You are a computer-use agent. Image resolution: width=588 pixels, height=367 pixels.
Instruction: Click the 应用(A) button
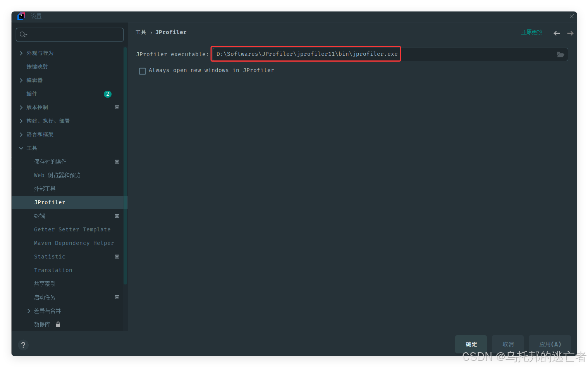pos(550,344)
